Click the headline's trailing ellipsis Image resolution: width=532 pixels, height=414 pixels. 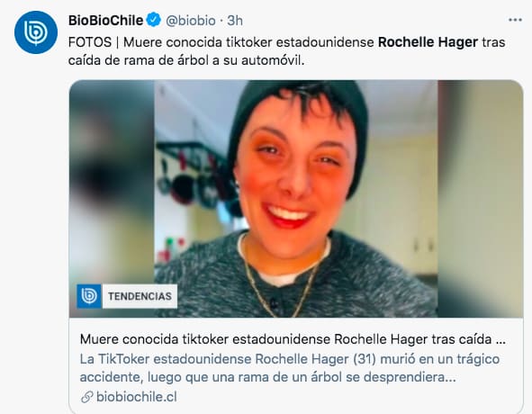click(x=500, y=340)
